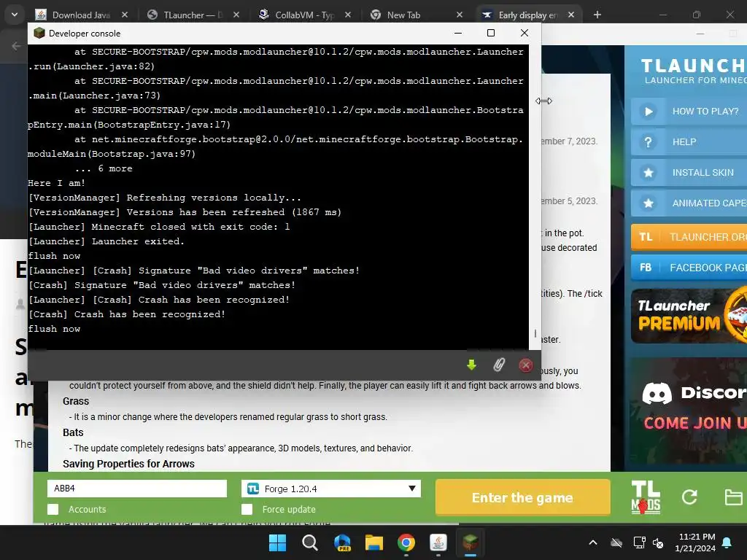Image resolution: width=747 pixels, height=560 pixels.
Task: Switch to Download Java browser tab
Action: (x=81, y=15)
